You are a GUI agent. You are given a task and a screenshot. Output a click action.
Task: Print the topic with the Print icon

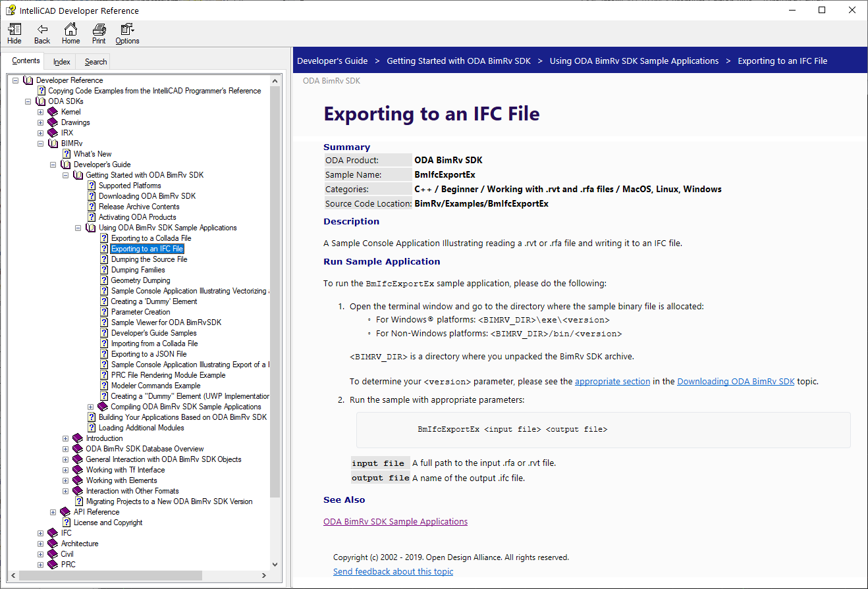pyautogui.click(x=99, y=29)
